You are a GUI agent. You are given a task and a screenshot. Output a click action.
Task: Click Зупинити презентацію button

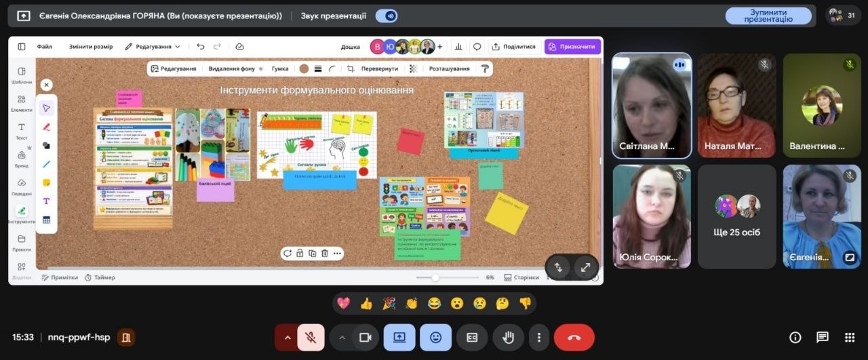point(768,16)
